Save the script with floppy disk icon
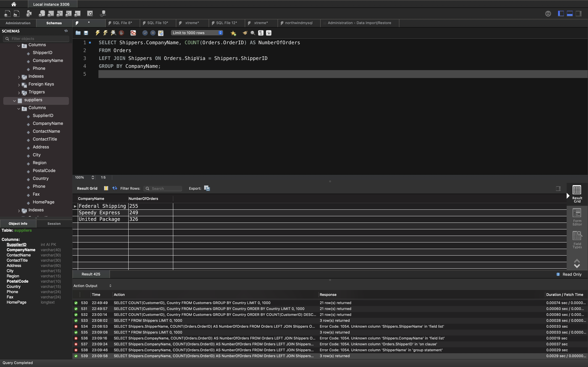This screenshot has width=588, height=367. click(86, 33)
